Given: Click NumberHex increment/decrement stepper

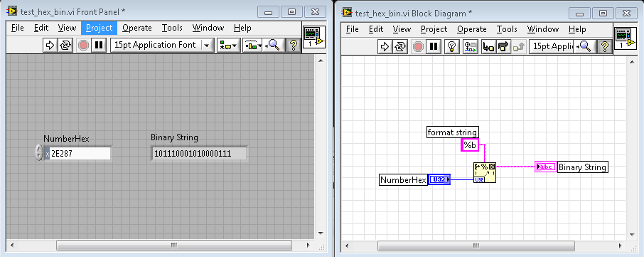Looking at the screenshot, I should pos(39,152).
